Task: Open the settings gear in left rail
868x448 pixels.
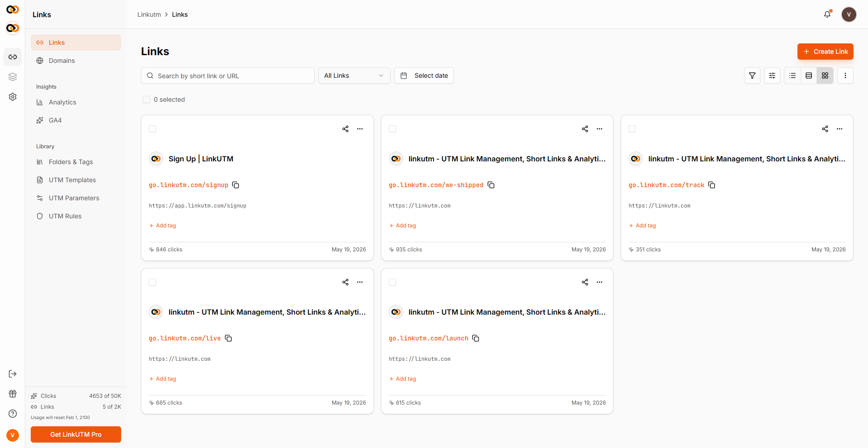Action: (13, 97)
